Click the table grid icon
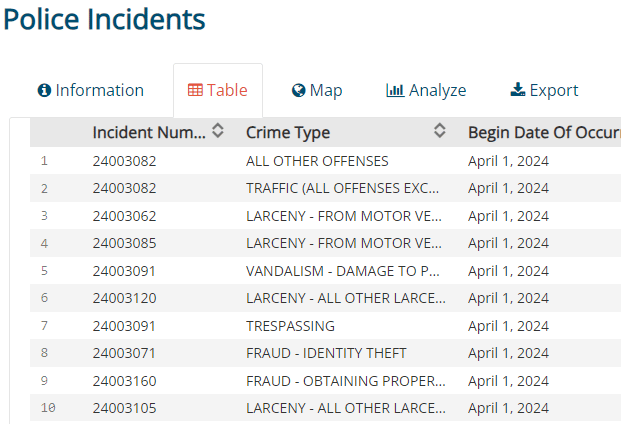The image size is (621, 424). tap(195, 90)
